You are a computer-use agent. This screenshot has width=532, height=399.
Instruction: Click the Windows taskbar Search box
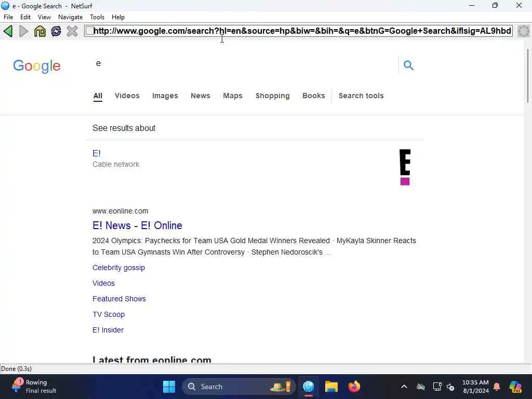pos(238,387)
